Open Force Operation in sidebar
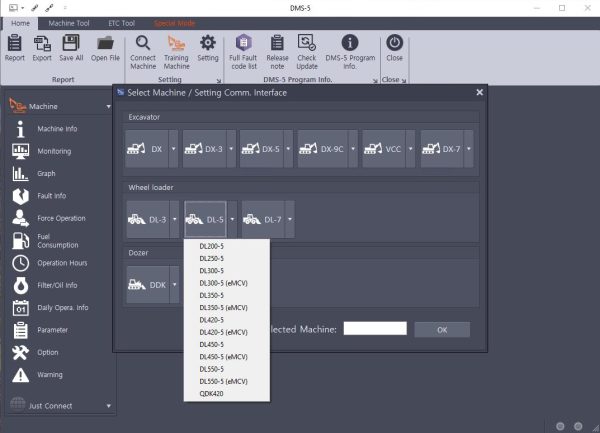 [61, 218]
